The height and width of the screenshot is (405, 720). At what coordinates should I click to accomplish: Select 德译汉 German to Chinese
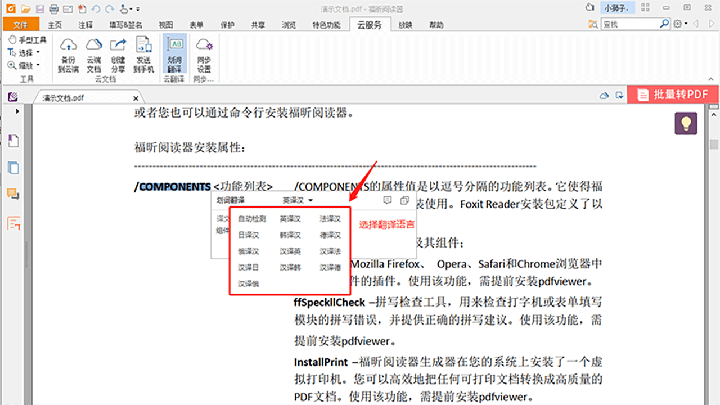click(330, 235)
